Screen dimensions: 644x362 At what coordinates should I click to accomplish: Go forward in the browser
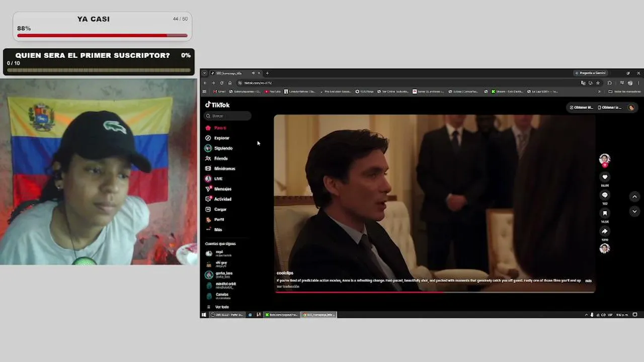pyautogui.click(x=213, y=83)
